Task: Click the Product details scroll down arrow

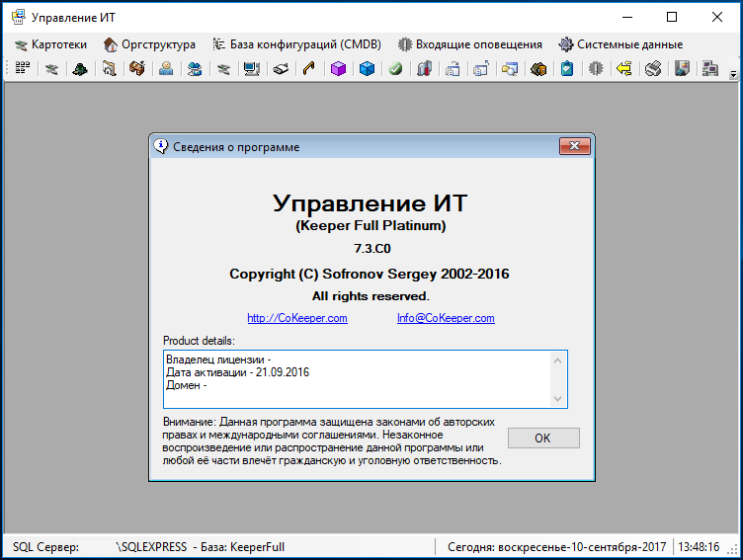Action: click(557, 399)
